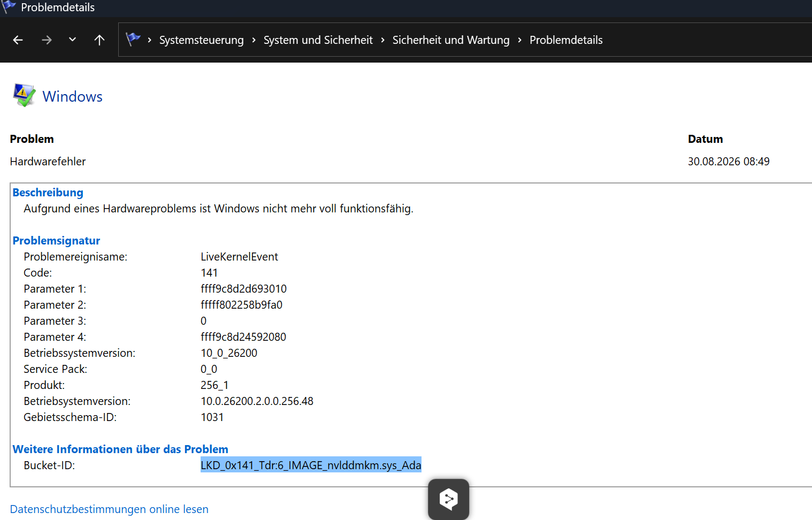
Task: Select the Service Pack value 0_0
Action: [209, 369]
